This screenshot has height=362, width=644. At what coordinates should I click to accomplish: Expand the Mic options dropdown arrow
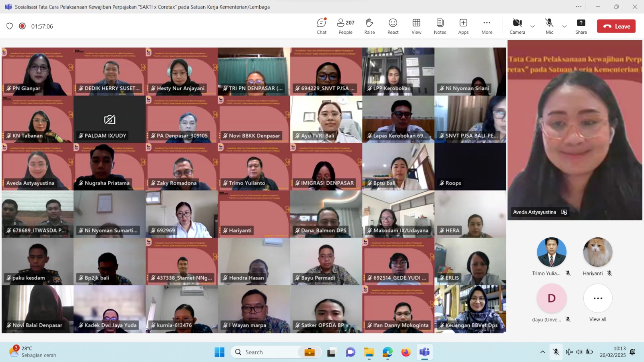[564, 27]
